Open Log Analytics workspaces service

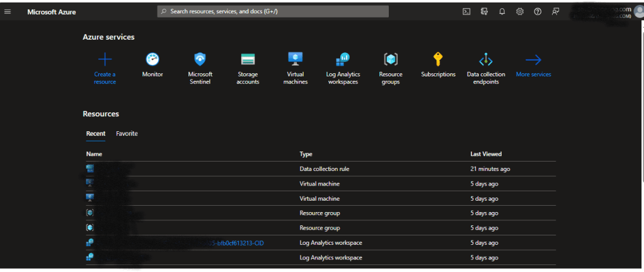click(343, 60)
